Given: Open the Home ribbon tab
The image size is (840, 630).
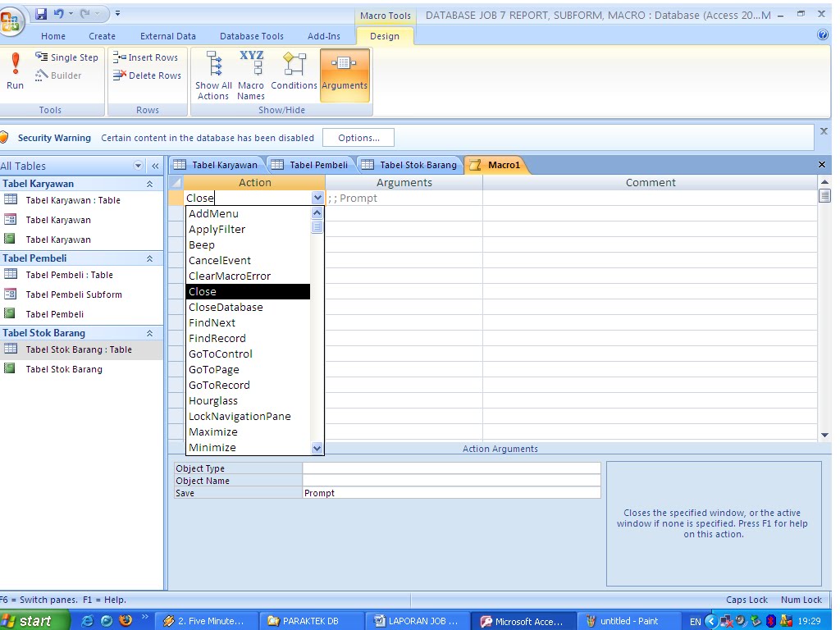Looking at the screenshot, I should [x=53, y=36].
